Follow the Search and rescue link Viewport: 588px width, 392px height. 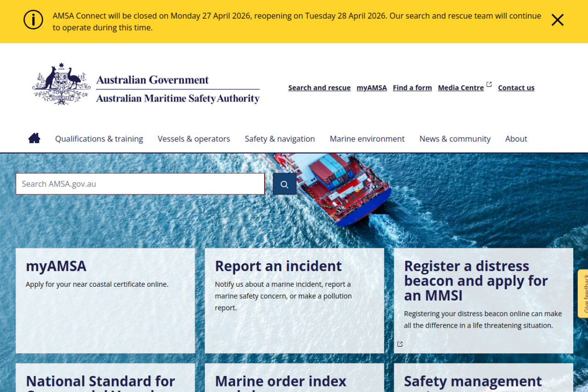pos(319,88)
